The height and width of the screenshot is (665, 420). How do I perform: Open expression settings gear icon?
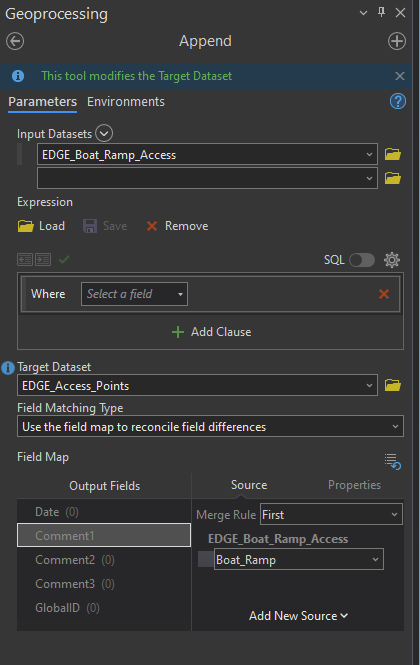pos(392,260)
